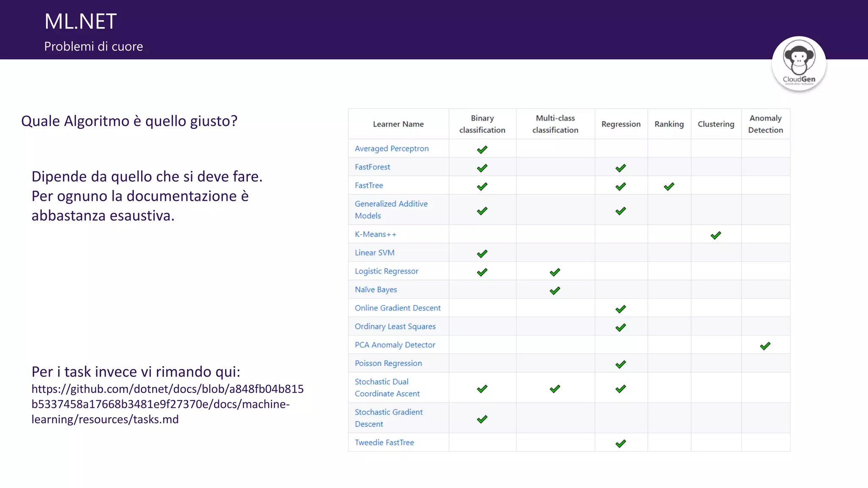The height and width of the screenshot is (488, 868).
Task: Open the Generalized Additive Models link
Action: pyautogui.click(x=391, y=210)
